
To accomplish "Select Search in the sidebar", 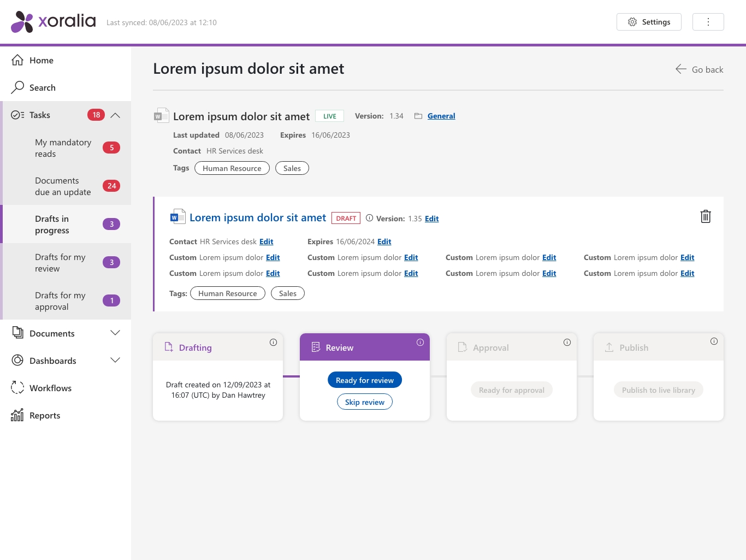I will point(43,87).
